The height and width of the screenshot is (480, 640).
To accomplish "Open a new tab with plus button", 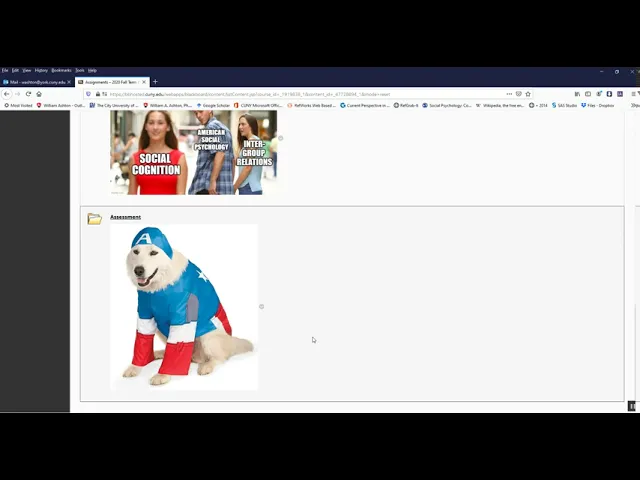I will pos(155,82).
